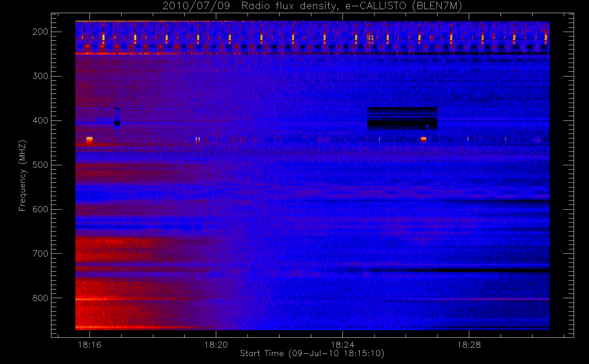Click the 300 frequency tick label

[40, 76]
